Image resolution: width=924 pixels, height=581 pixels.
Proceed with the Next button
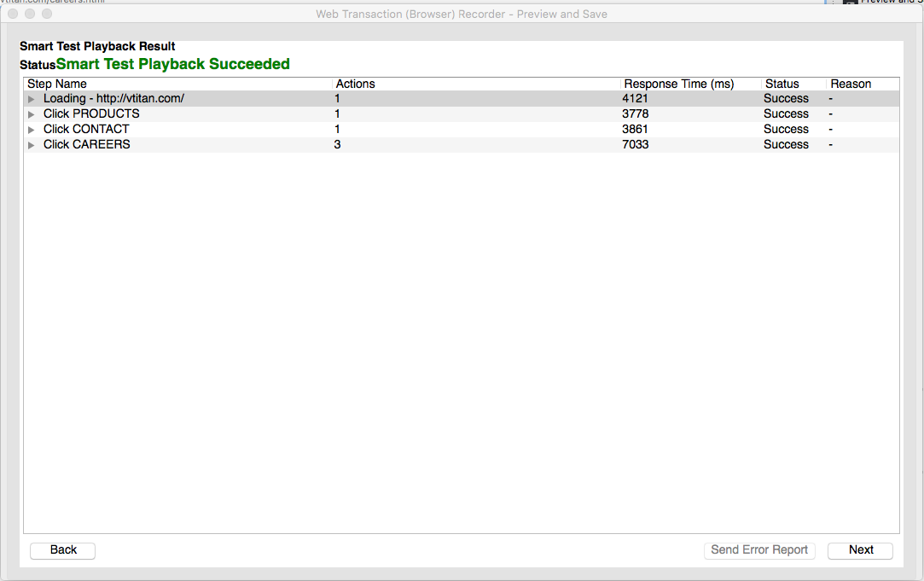pyautogui.click(x=860, y=550)
